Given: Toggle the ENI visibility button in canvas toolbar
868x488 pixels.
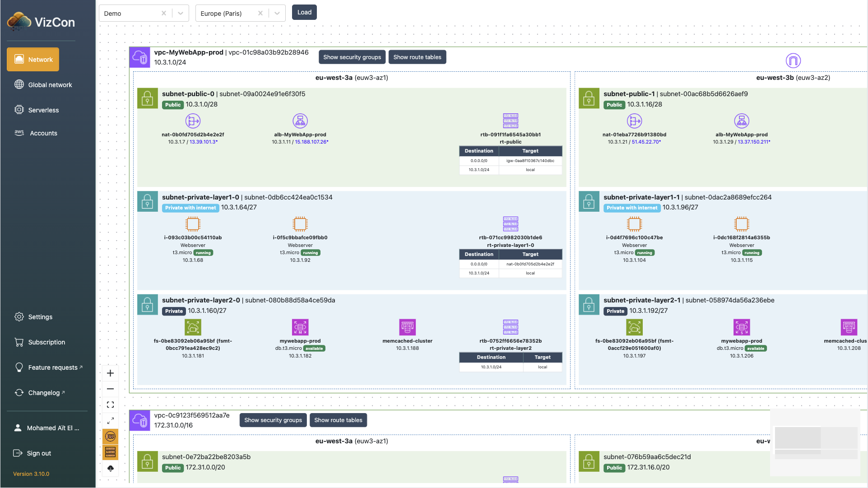Looking at the screenshot, I should click(x=110, y=436).
